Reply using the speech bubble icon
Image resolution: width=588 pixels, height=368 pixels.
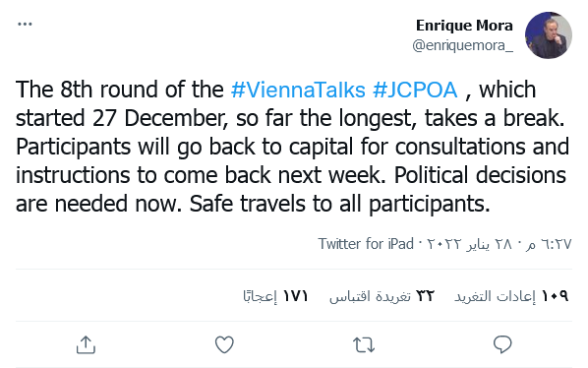[502, 344]
